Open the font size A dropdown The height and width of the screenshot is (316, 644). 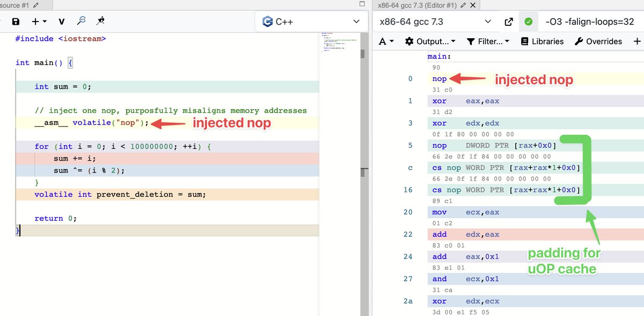pyautogui.click(x=386, y=41)
